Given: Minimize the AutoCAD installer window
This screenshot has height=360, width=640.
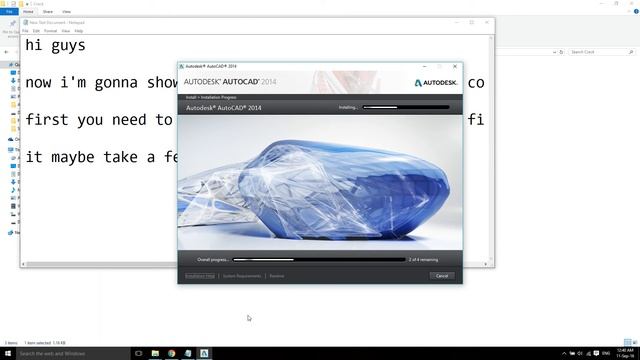Looking at the screenshot, I should 424,66.
